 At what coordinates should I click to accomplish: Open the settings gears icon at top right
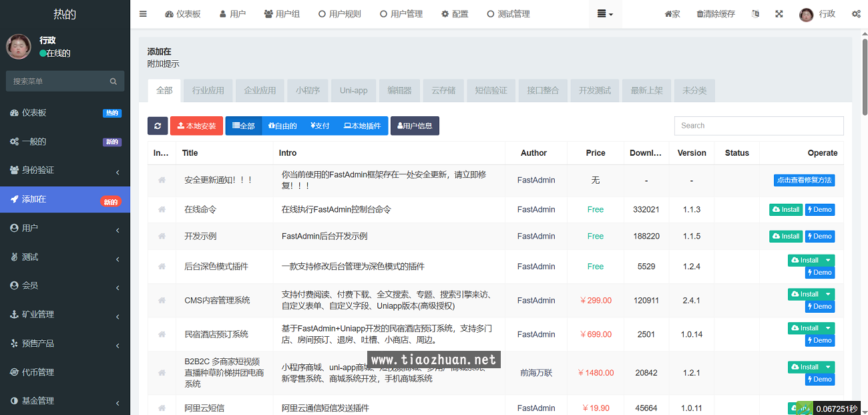pyautogui.click(x=856, y=14)
